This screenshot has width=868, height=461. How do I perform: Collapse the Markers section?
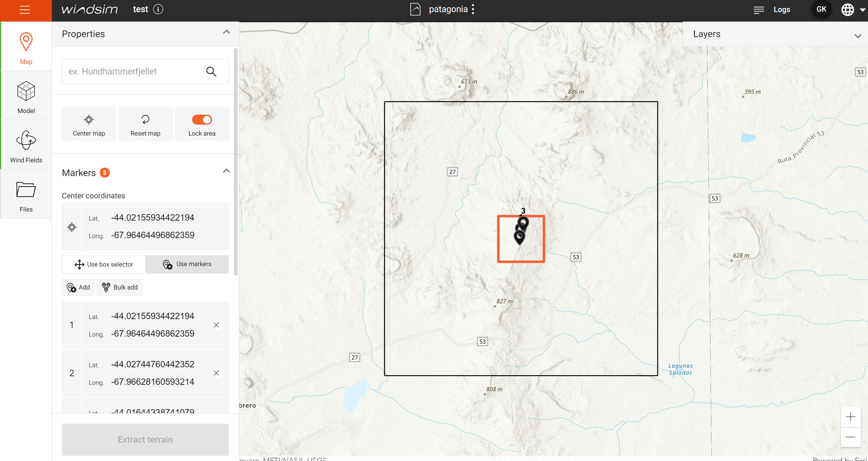(x=226, y=171)
